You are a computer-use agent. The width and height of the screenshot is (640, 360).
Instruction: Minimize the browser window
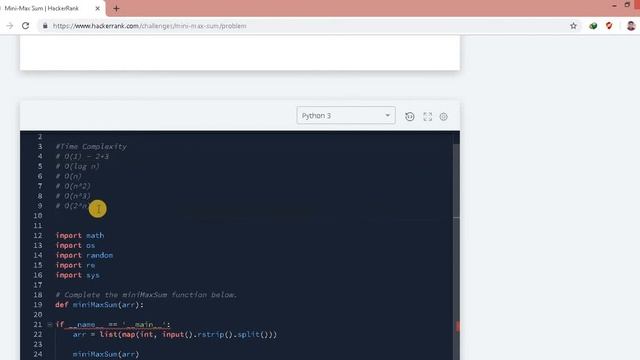614,5
